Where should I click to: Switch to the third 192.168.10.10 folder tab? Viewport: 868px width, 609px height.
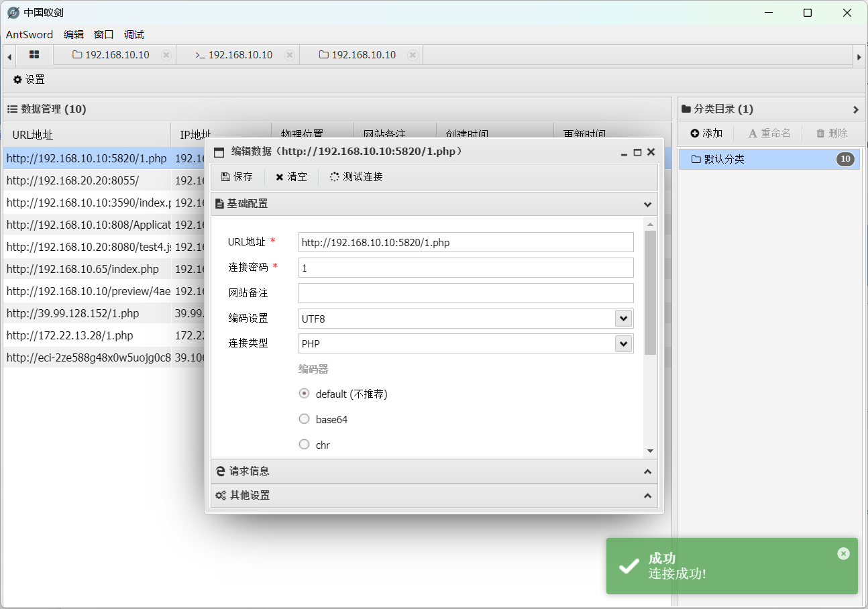coord(358,55)
